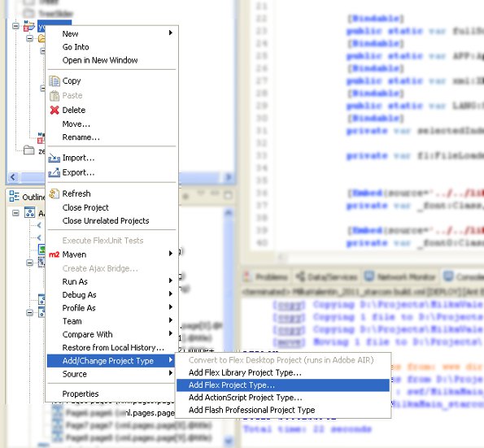Switch to the Network Monitor tab
Image resolution: width=484 pixels, height=448 pixels.
point(400,276)
